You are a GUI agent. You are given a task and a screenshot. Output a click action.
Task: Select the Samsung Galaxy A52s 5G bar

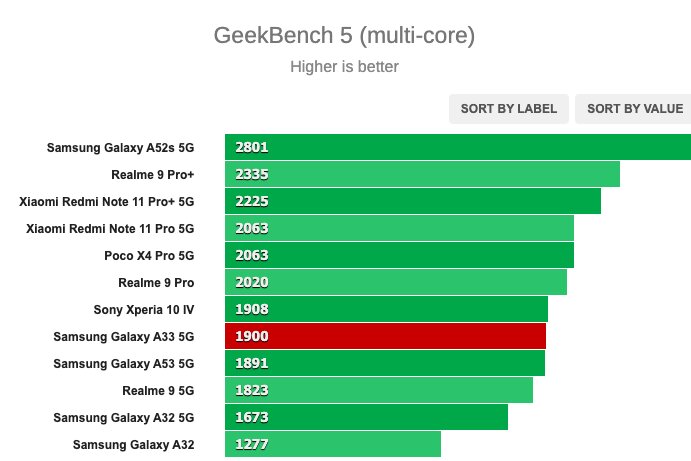click(x=458, y=147)
